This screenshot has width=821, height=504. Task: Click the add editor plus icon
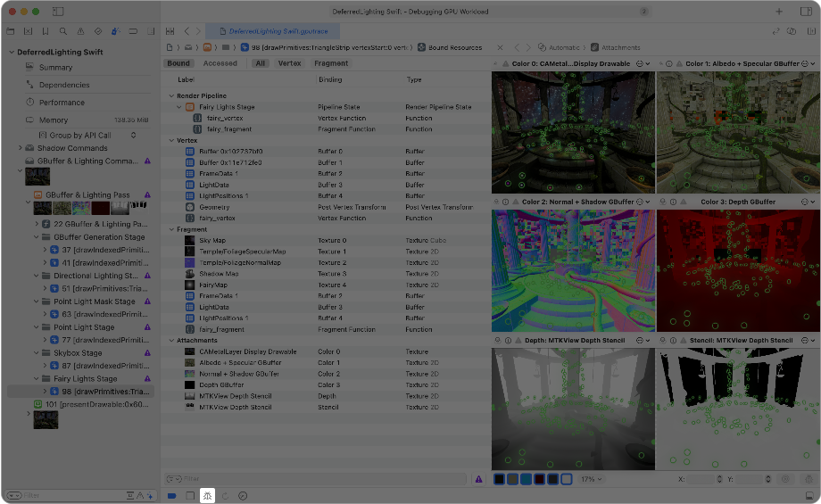click(x=779, y=12)
